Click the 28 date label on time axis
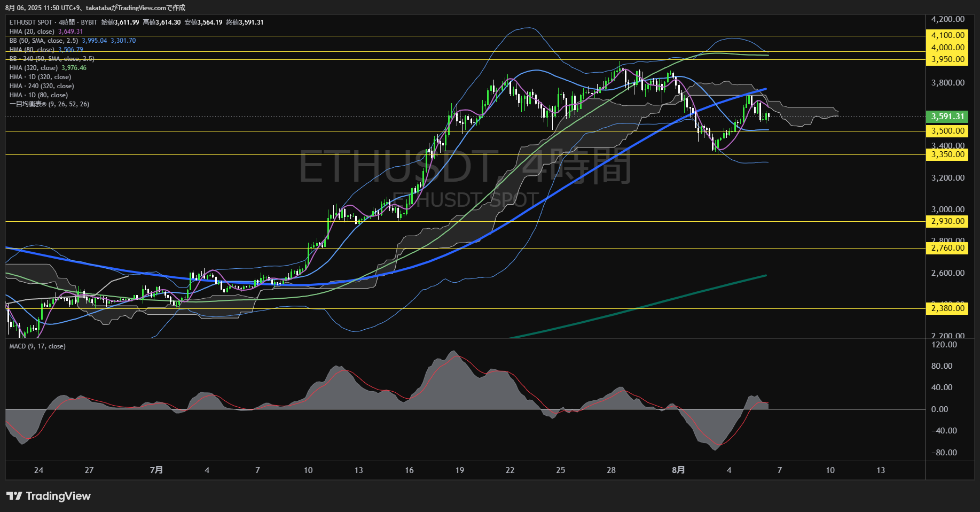This screenshot has height=512, width=980. [611, 470]
